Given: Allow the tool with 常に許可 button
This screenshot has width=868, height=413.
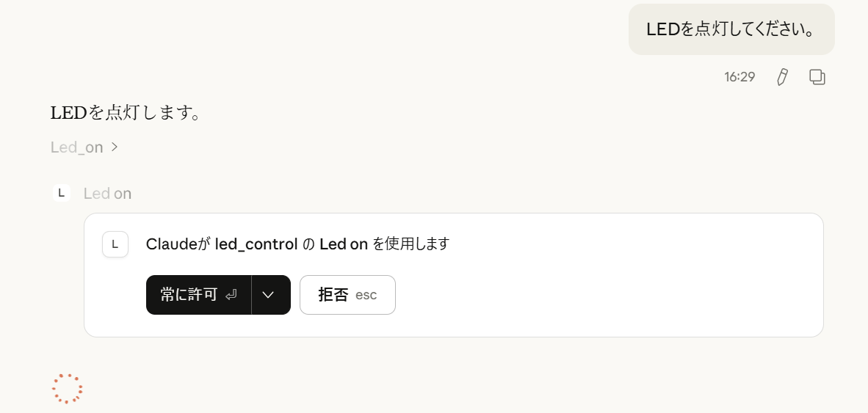Looking at the screenshot, I should coord(199,295).
